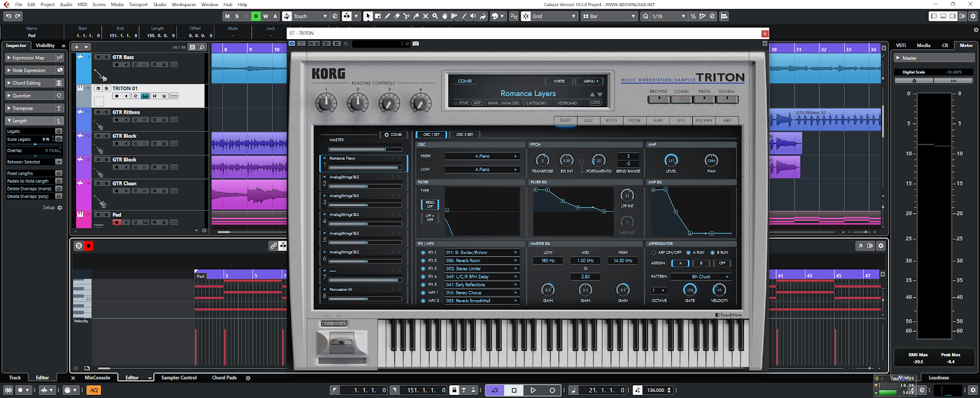
Task: Toggle the lock icon beside right locator
Action: (x=454, y=390)
